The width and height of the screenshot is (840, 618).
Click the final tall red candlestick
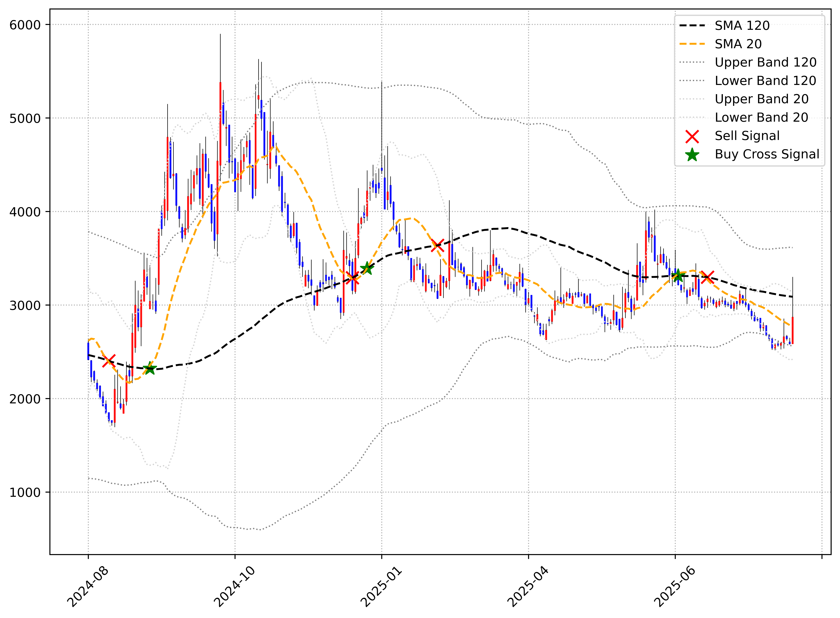[792, 330]
